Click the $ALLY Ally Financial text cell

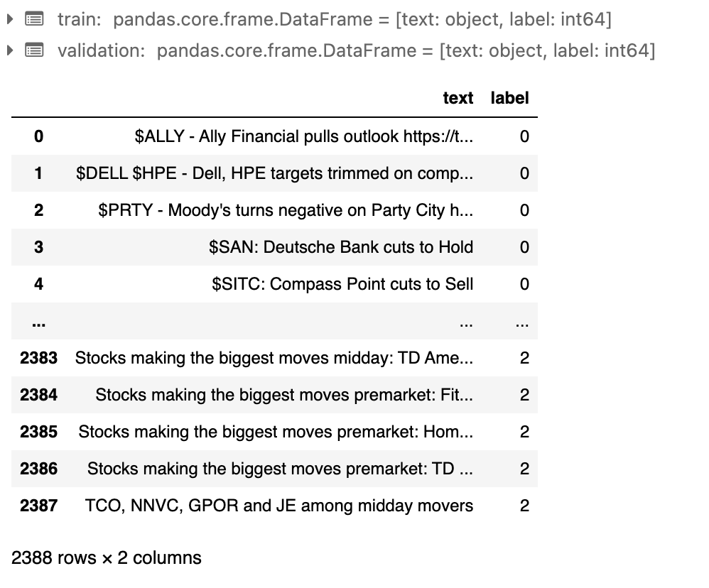(x=303, y=136)
